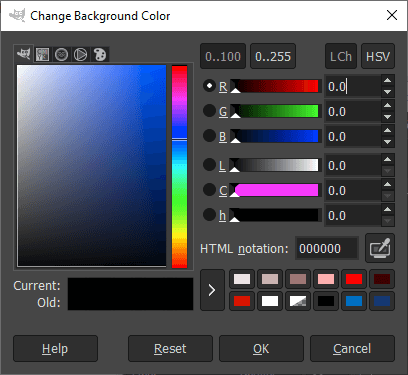Click the blue channel slider

pyautogui.click(x=275, y=136)
